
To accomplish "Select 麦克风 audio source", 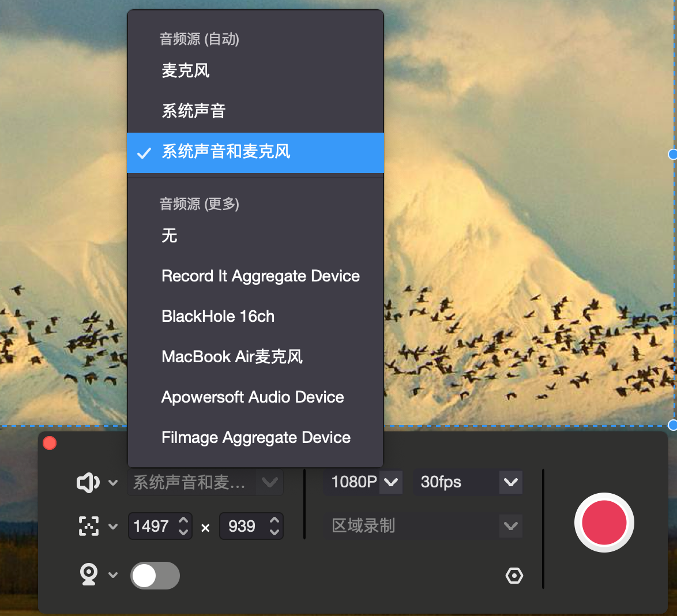I will click(x=255, y=70).
